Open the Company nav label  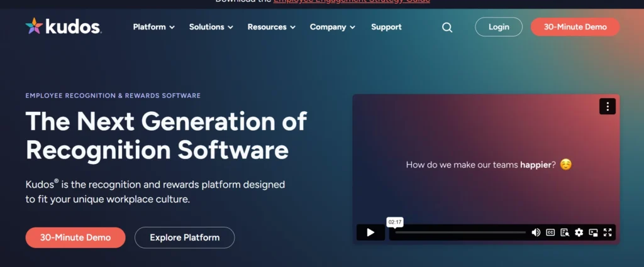[328, 27]
